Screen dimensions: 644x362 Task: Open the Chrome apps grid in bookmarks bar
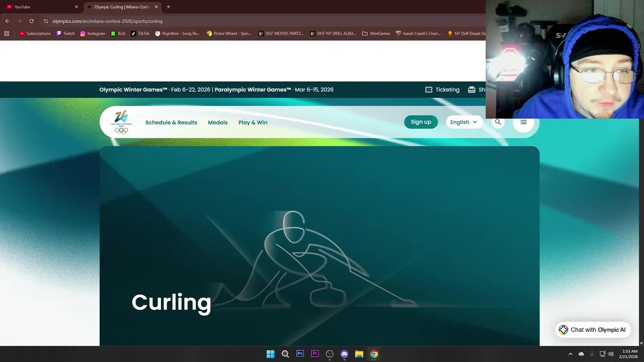[x=7, y=34]
